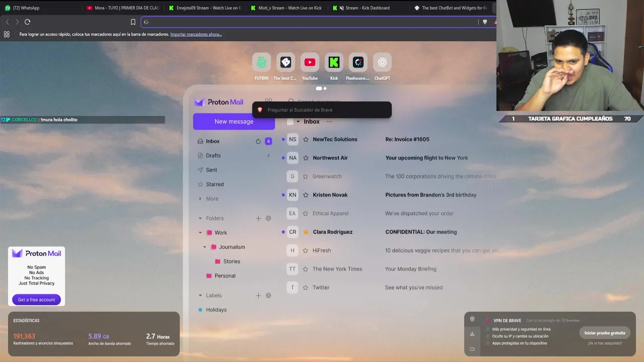
Task: Star the NewTec Solutions email
Action: click(x=305, y=139)
